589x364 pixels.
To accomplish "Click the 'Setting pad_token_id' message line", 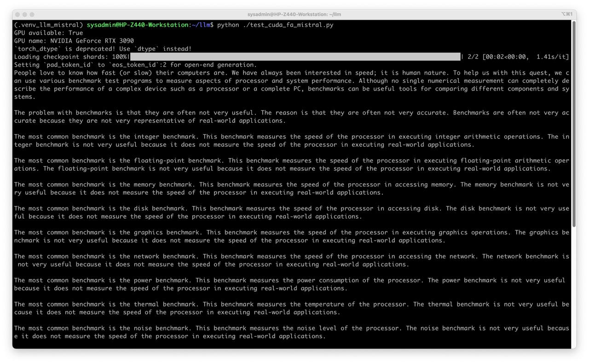I will point(135,65).
